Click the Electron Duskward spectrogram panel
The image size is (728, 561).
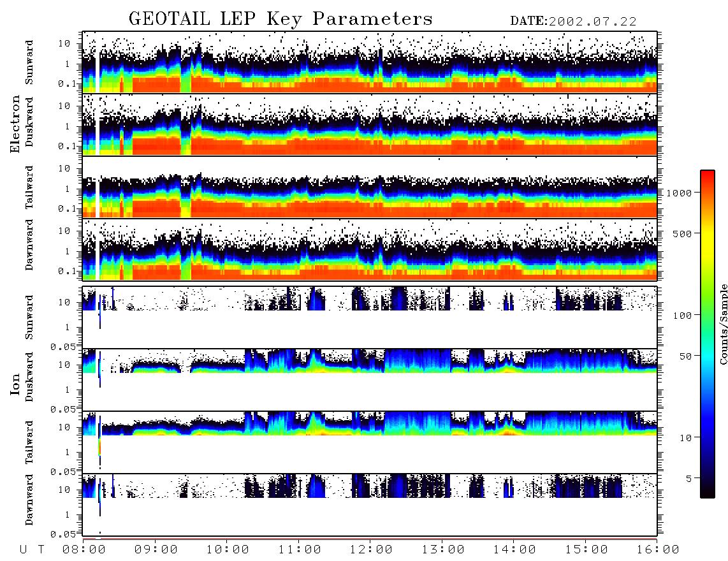point(370,124)
